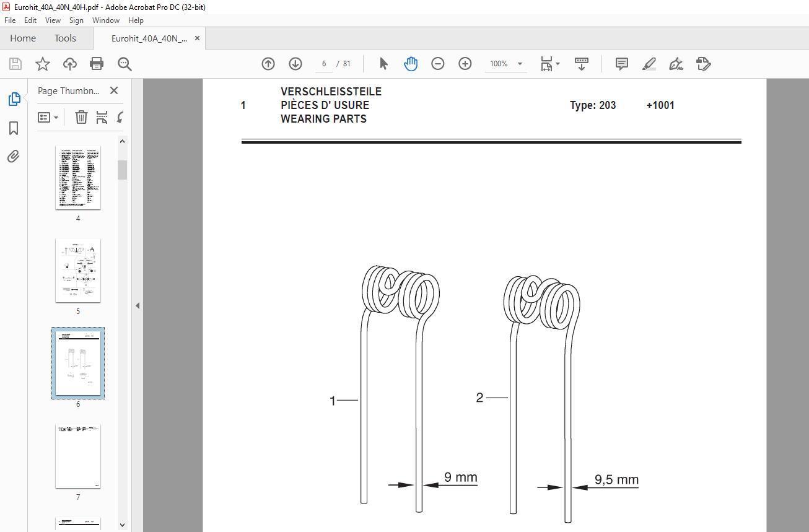809x532 pixels.
Task: Switch to the Home tab
Action: (x=23, y=38)
